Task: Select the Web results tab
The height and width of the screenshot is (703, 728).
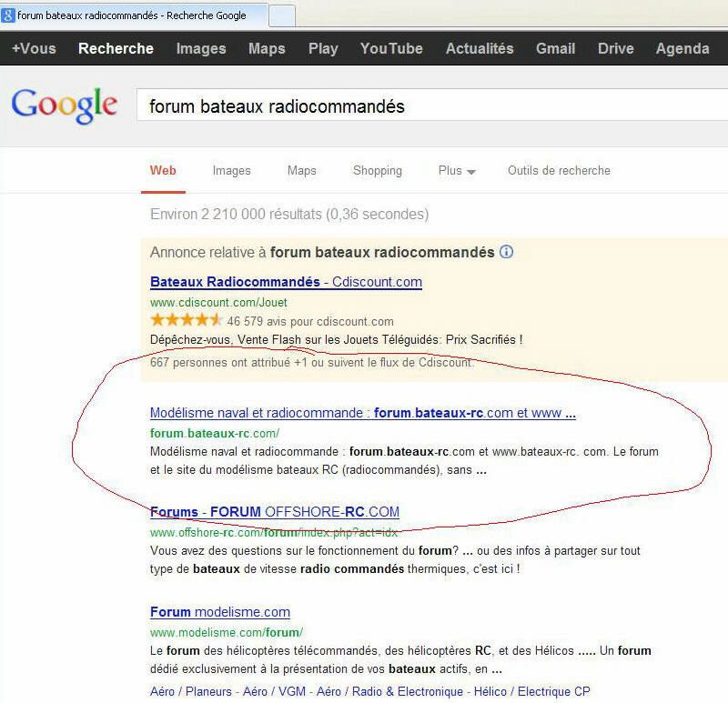Action: click(x=163, y=170)
